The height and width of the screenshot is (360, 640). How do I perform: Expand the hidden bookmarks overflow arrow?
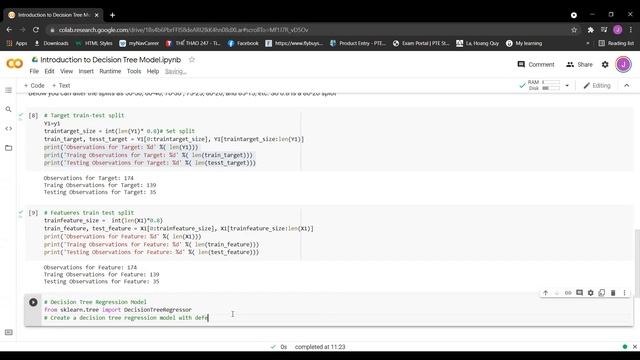click(x=588, y=43)
